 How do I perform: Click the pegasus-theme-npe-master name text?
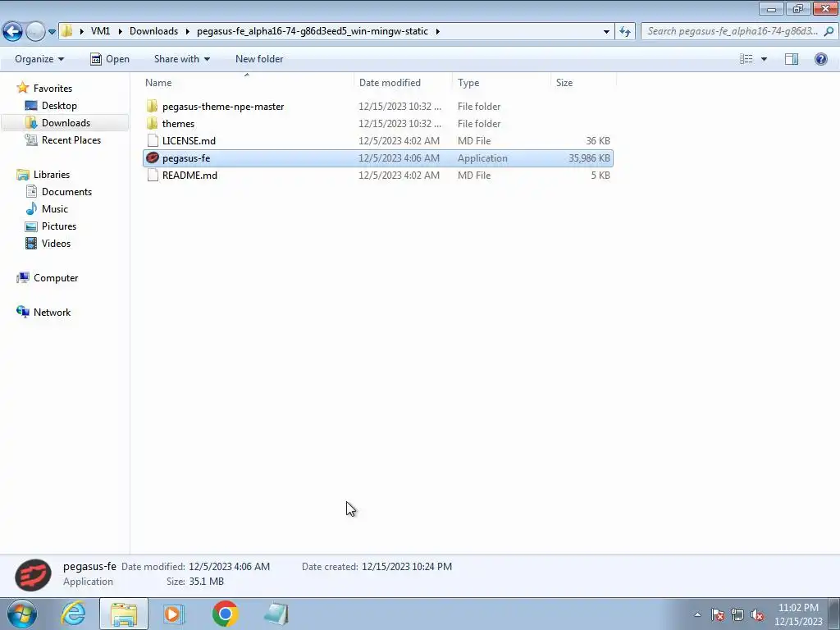(x=223, y=107)
